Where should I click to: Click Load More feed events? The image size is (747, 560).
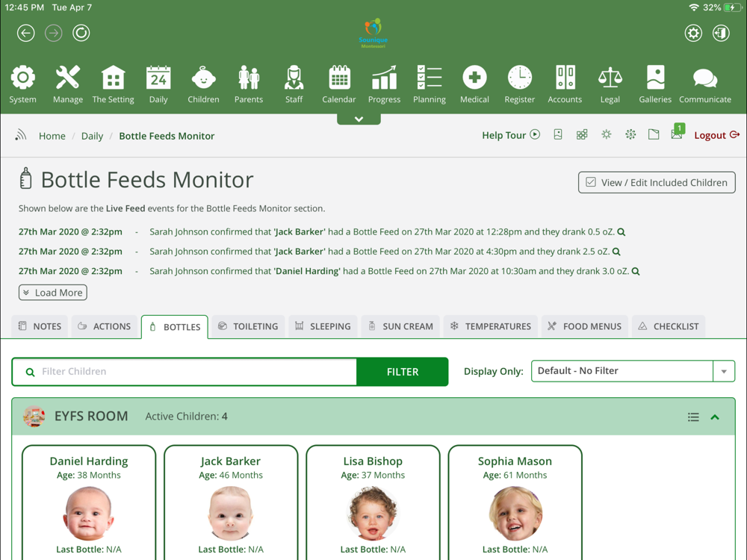(x=53, y=293)
